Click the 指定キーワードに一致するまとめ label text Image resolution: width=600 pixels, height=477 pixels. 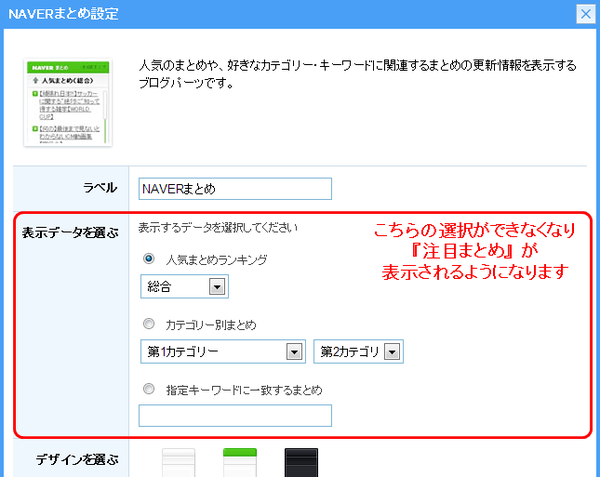[244, 390]
